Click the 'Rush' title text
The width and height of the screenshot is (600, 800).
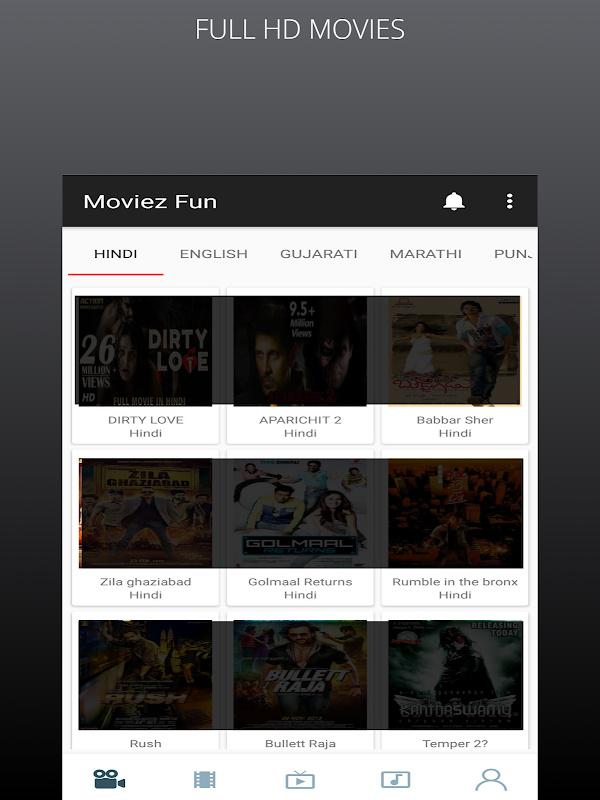(145, 743)
